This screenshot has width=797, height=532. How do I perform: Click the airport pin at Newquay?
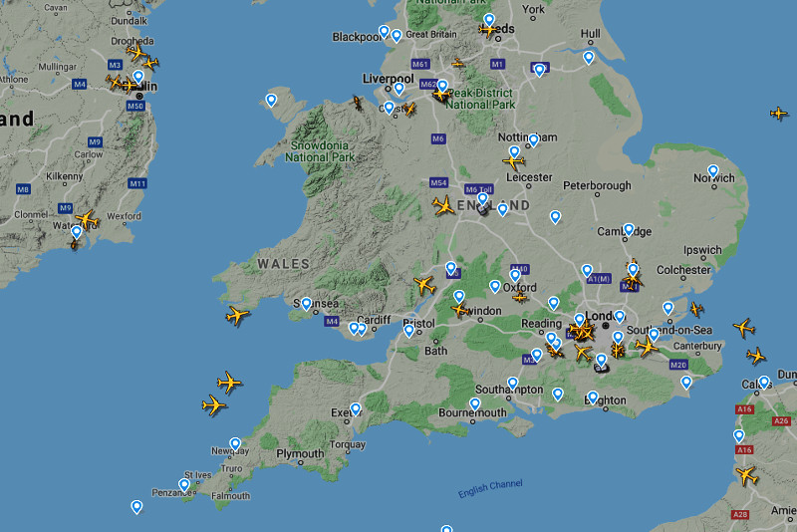click(x=235, y=444)
